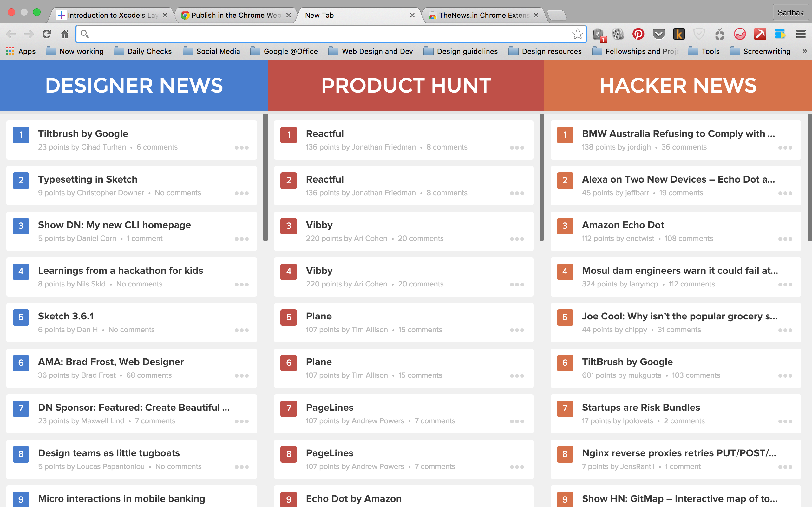
Task: Reload the current page
Action: point(47,34)
